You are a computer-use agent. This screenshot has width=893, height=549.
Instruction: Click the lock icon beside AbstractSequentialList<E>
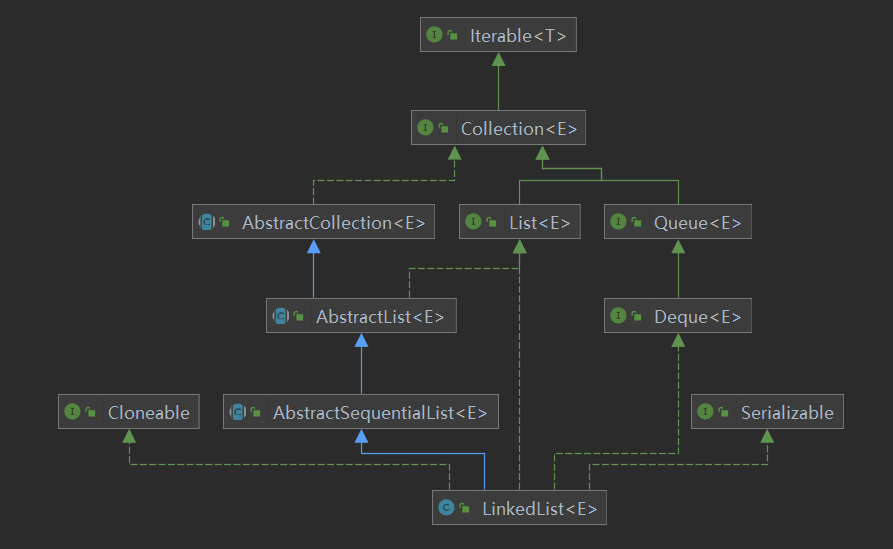pyautogui.click(x=256, y=412)
